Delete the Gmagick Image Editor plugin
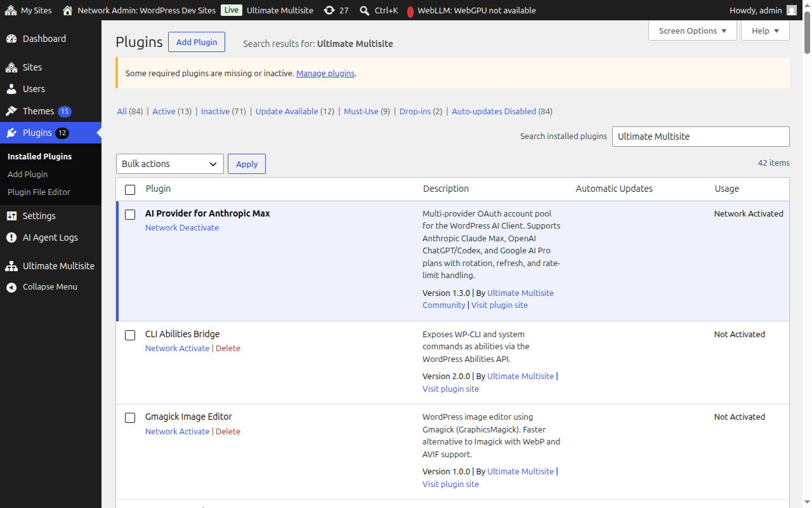This screenshot has height=508, width=812. tap(228, 431)
